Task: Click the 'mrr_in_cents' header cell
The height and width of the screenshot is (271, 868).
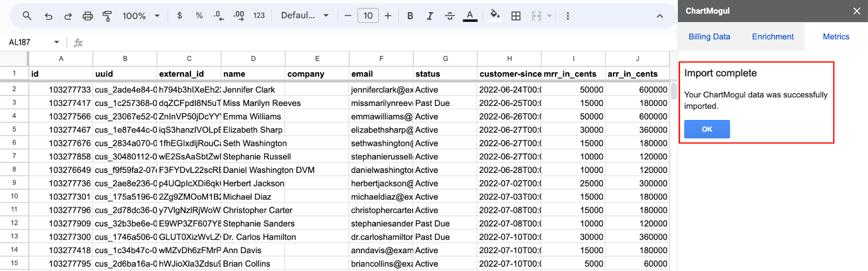Action: 573,74
